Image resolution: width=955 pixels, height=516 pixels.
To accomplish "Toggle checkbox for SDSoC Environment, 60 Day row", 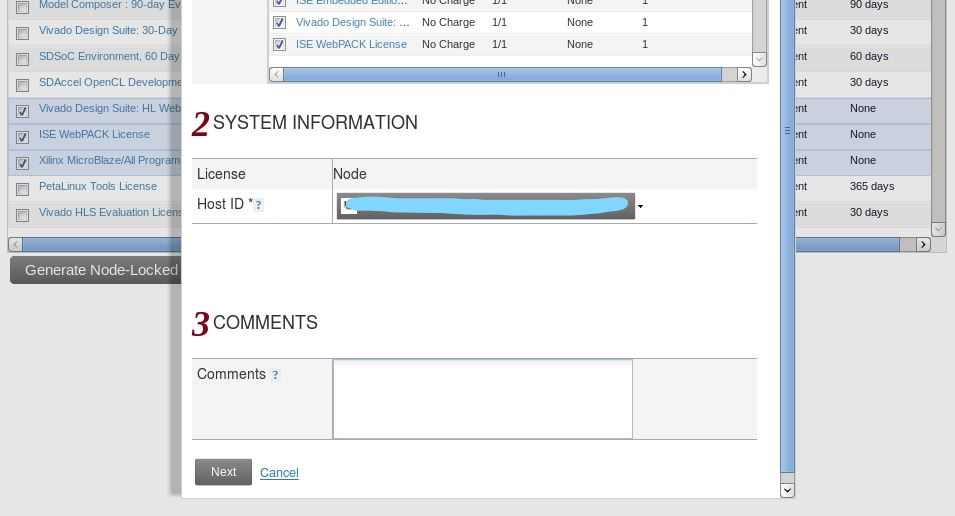I will (x=23, y=59).
